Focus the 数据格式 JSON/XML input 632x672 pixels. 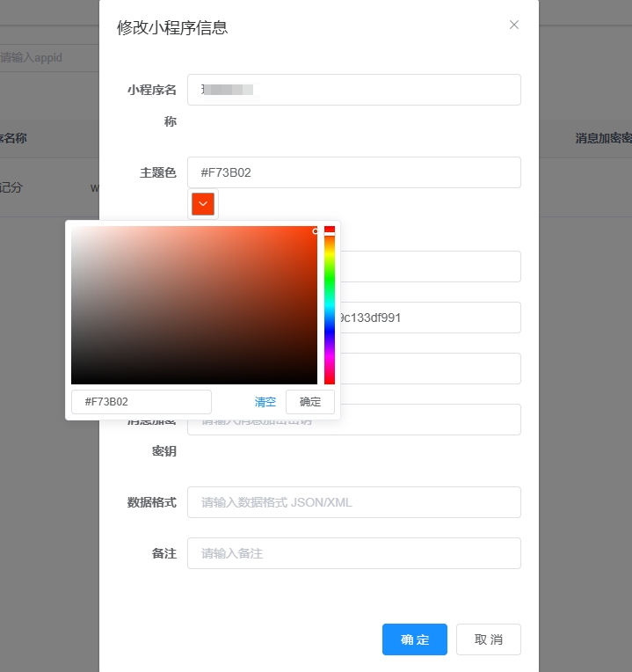[353, 502]
